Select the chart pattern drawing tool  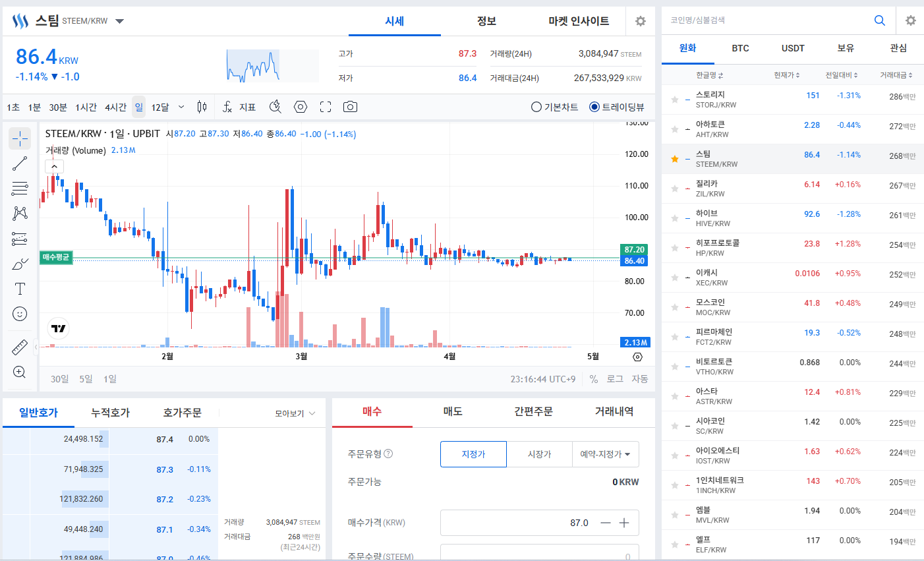coord(20,214)
